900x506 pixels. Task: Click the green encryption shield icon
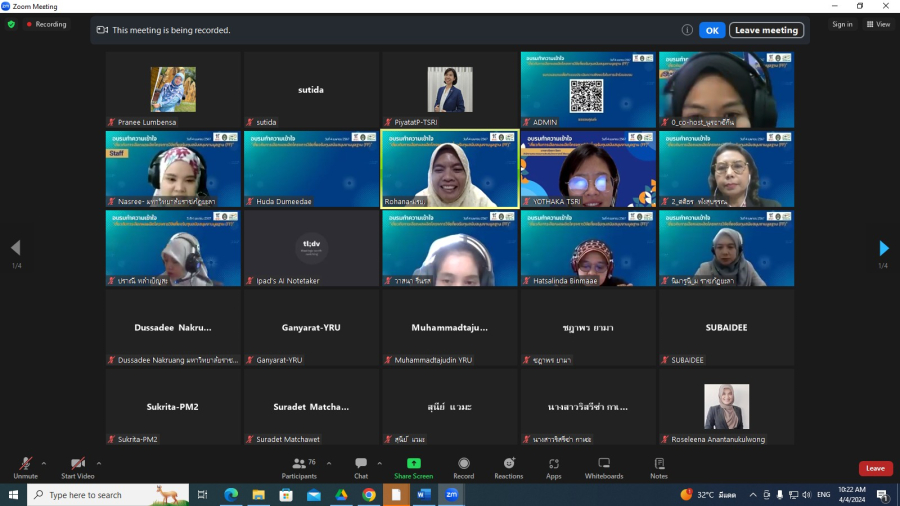coord(11,25)
